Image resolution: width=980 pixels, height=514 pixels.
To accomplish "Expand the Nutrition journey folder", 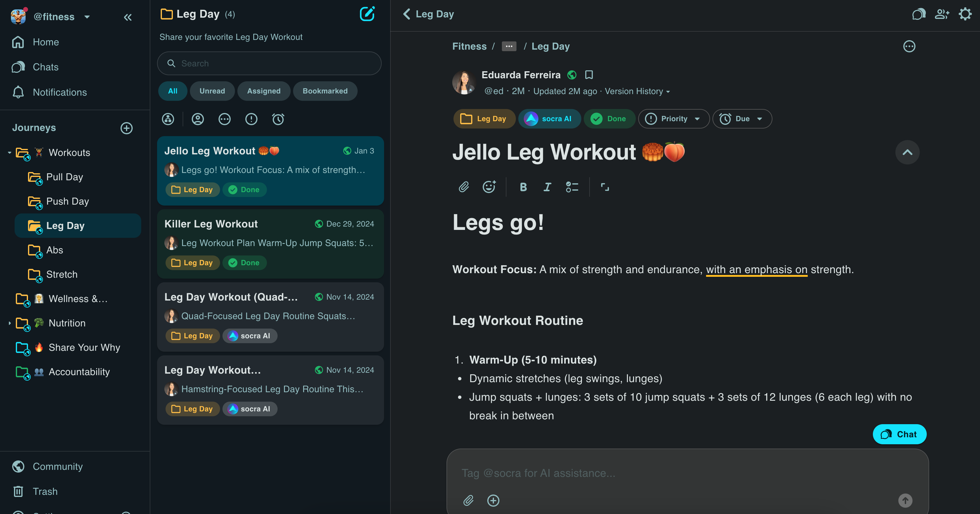I will (9, 323).
